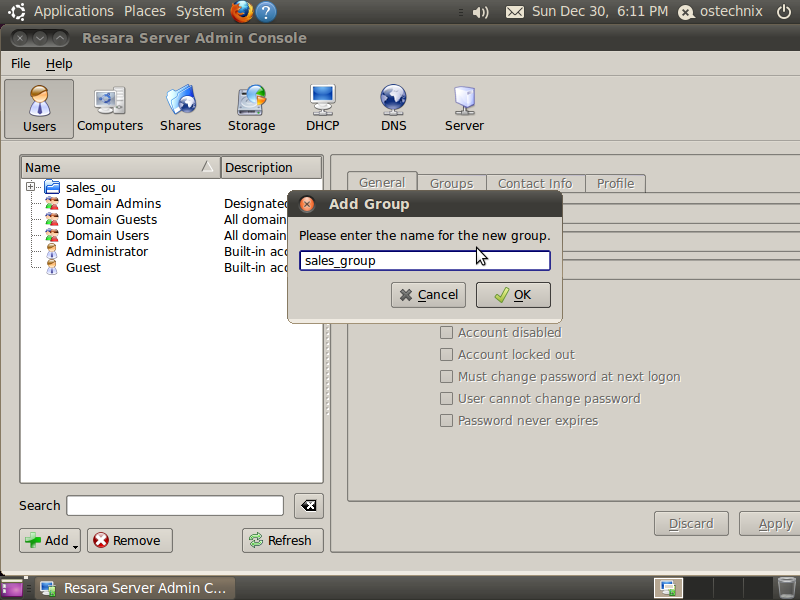
Task: Open the ostechnix user menu
Action: pyautogui.click(x=720, y=11)
